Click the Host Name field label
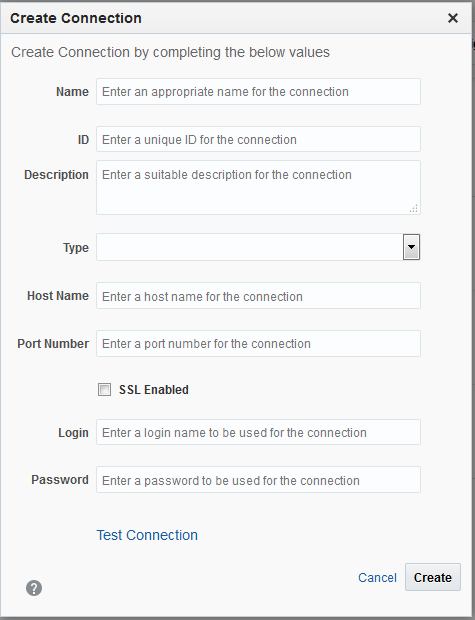Screen dimensions: 475x620 coord(58,296)
